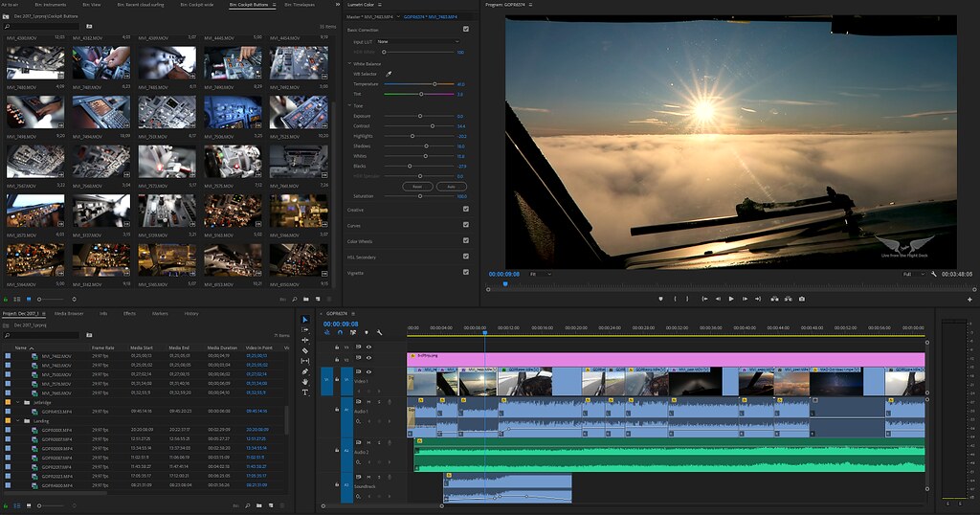Click the WB Selector eyedropper

click(389, 73)
